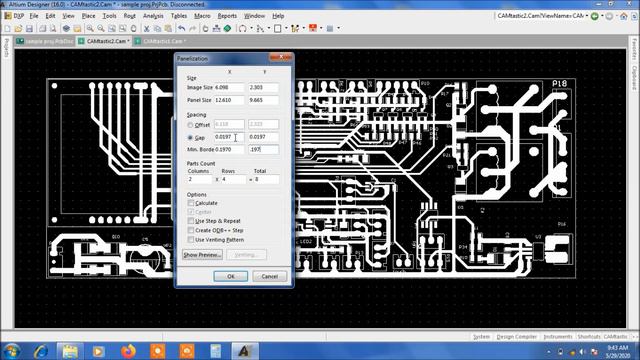Click the Redo arrow icon
Viewport: 640px width, 360px height.
[193, 29]
